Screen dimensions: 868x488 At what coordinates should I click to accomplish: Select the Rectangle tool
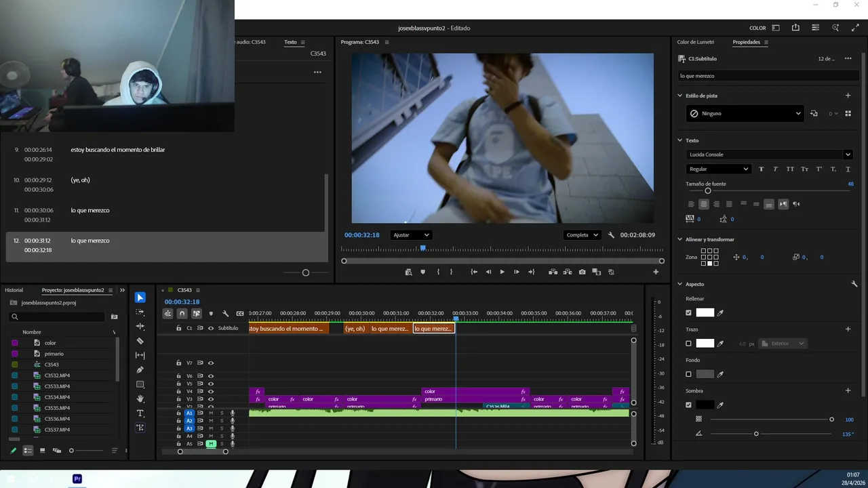click(140, 384)
